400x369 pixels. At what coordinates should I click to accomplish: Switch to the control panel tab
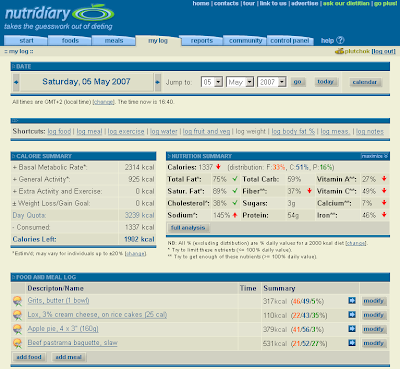(x=289, y=41)
